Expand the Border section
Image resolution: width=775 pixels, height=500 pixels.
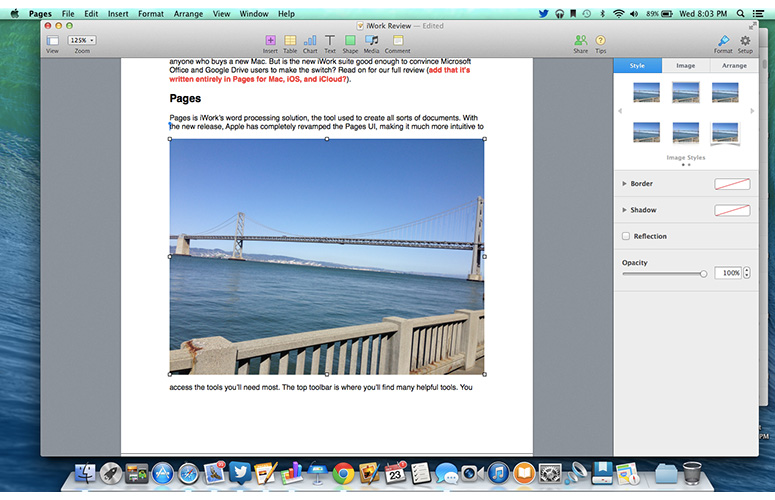tap(624, 184)
